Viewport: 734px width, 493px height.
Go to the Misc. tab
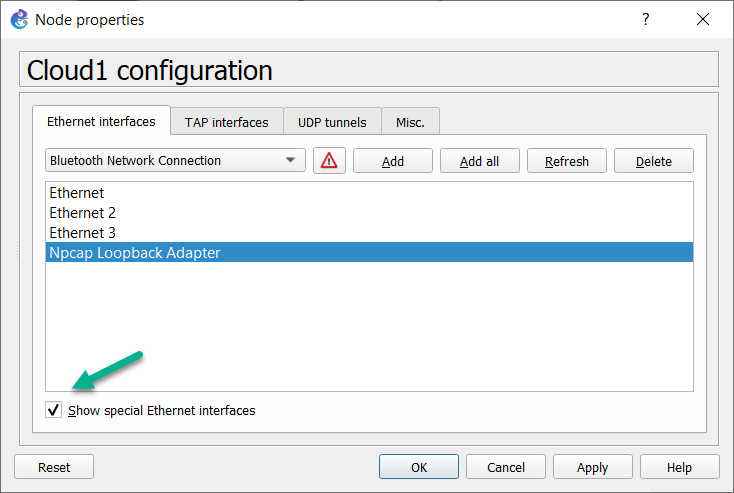[410, 122]
